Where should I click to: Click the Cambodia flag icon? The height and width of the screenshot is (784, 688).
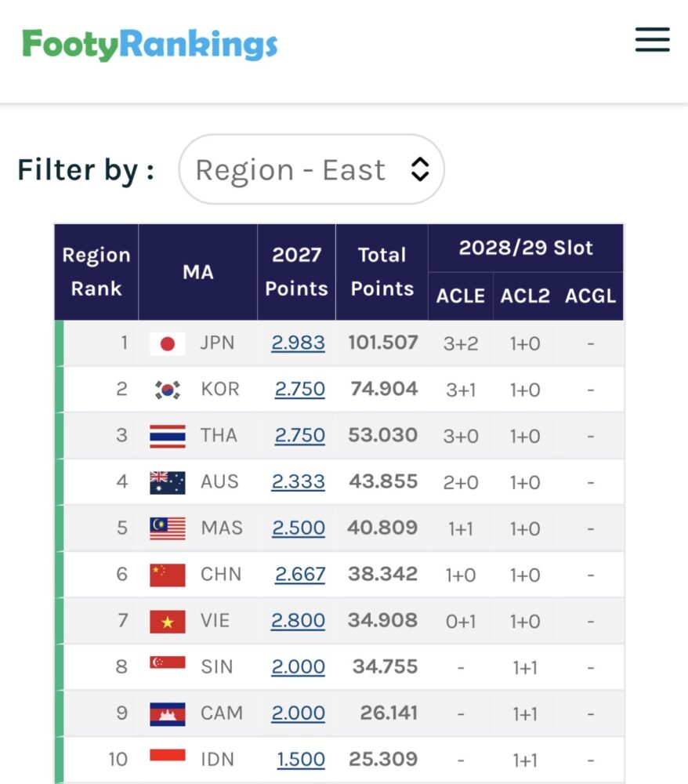pyautogui.click(x=168, y=714)
